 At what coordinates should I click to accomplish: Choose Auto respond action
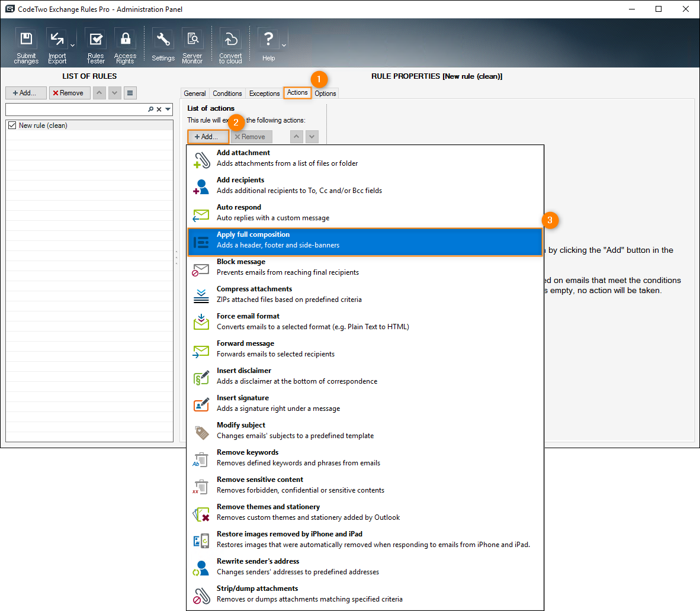click(x=365, y=213)
